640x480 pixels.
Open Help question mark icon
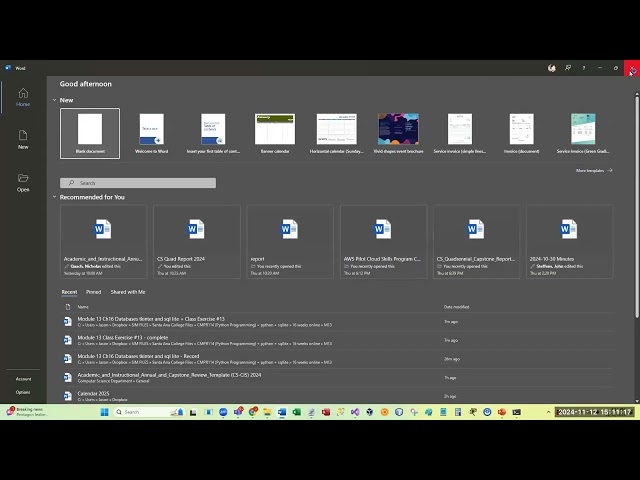(x=584, y=68)
